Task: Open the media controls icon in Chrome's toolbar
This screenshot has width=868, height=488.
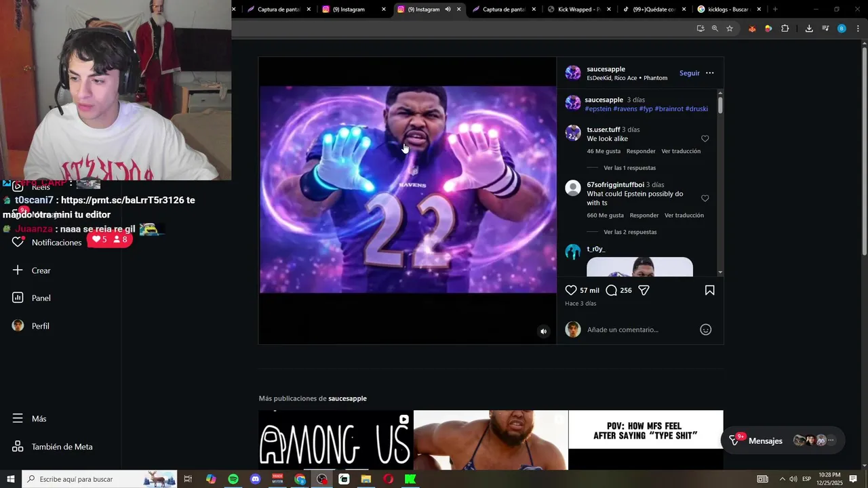Action: click(x=825, y=28)
